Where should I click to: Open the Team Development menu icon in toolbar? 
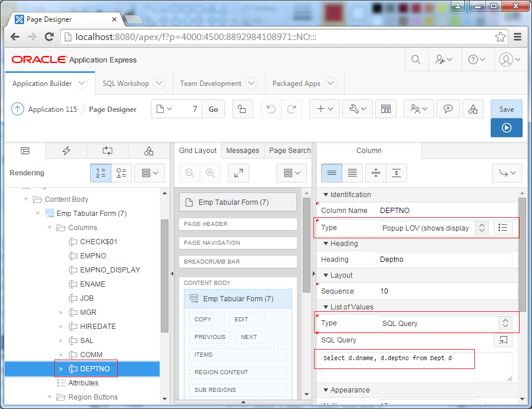click(x=419, y=109)
